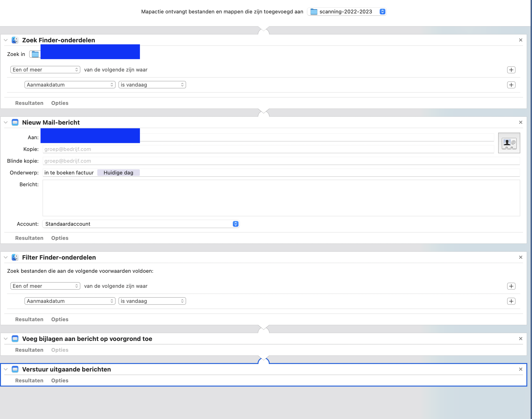The image size is (532, 419).
Task: Click the Mail icon of Verstuur uitgaande berichten
Action: tap(15, 369)
